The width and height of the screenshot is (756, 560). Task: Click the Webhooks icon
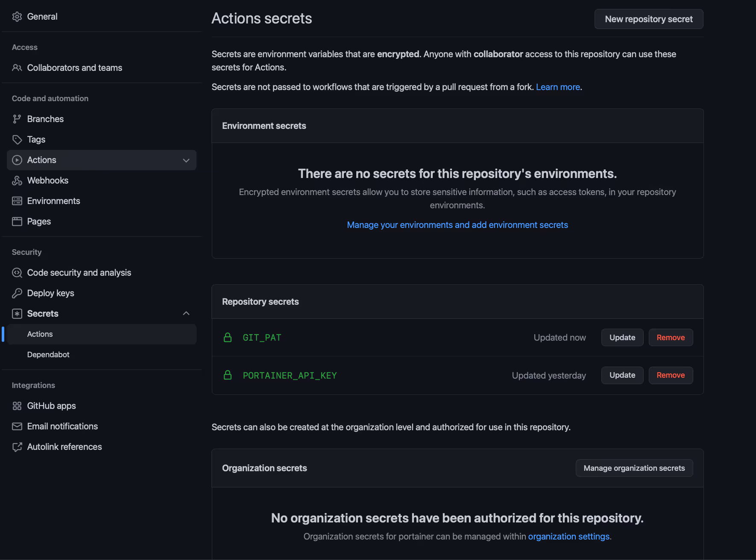pos(17,181)
